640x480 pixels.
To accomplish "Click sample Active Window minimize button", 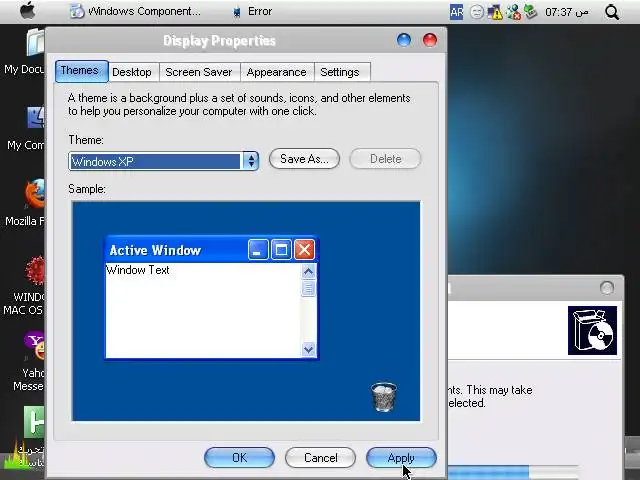I will 258,249.
